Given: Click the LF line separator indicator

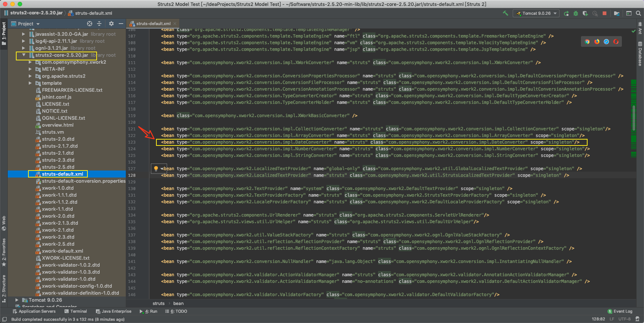Looking at the screenshot, I should pos(612,319).
